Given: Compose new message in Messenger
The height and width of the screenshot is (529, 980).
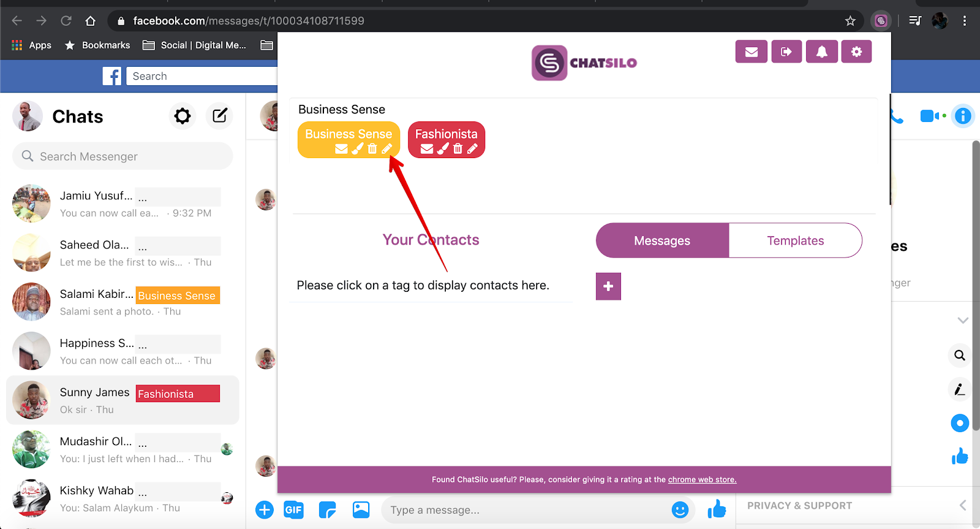Looking at the screenshot, I should pos(220,116).
